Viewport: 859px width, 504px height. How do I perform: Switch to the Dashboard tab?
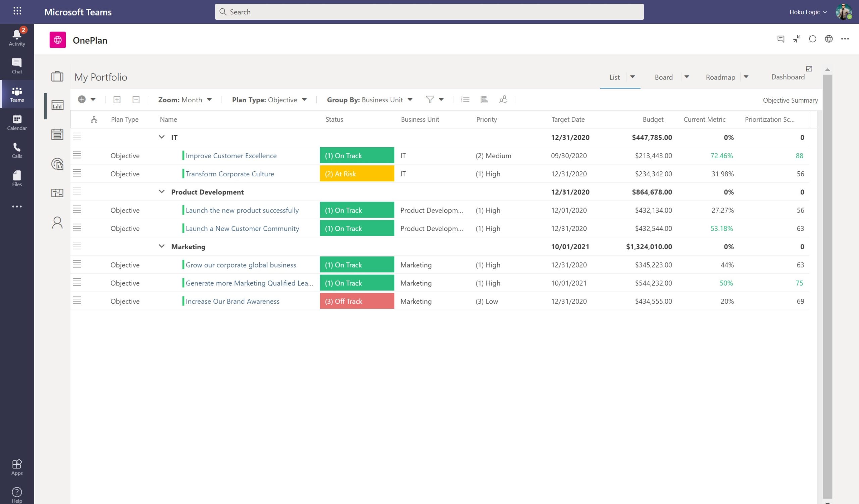(x=788, y=77)
